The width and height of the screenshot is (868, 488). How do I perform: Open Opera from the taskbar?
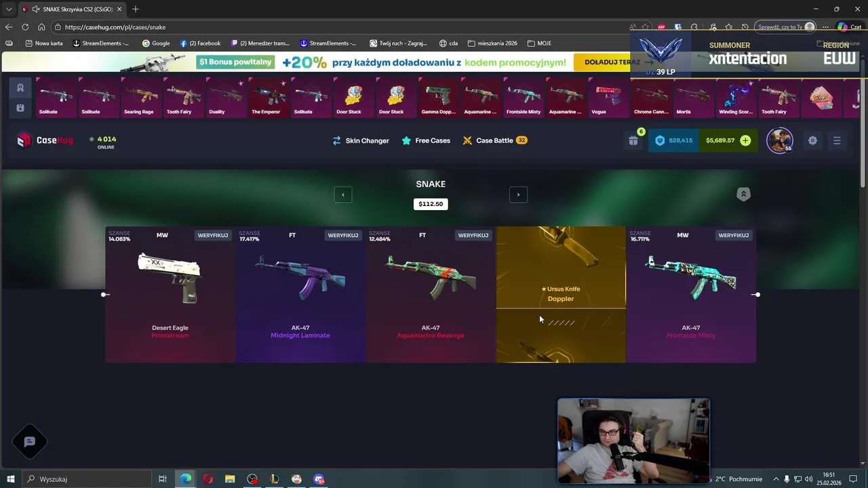click(208, 479)
